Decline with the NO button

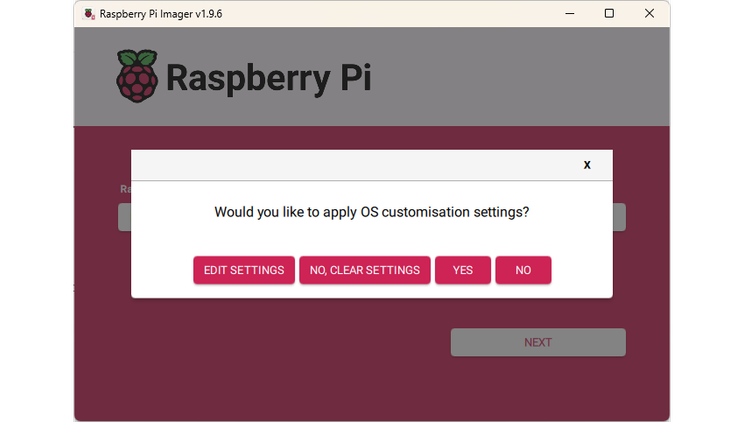pos(523,270)
